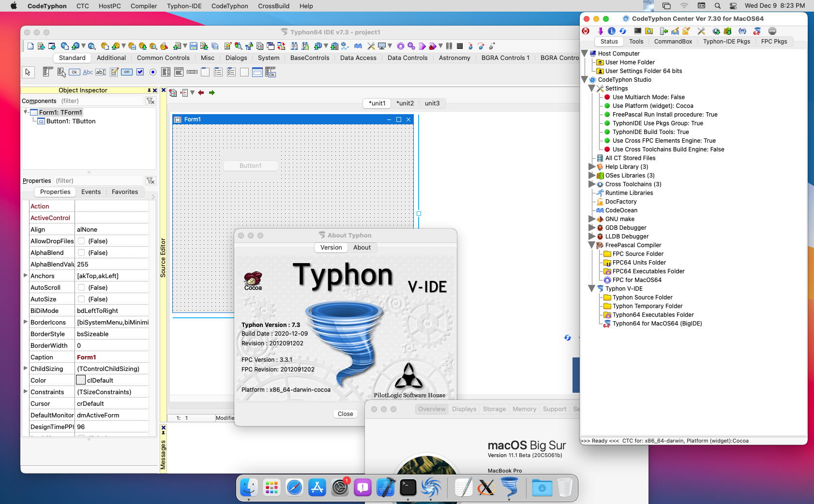The image size is (814, 504).
Task: Switch to the Tools tab in CodeTyphon Center
Action: (636, 42)
